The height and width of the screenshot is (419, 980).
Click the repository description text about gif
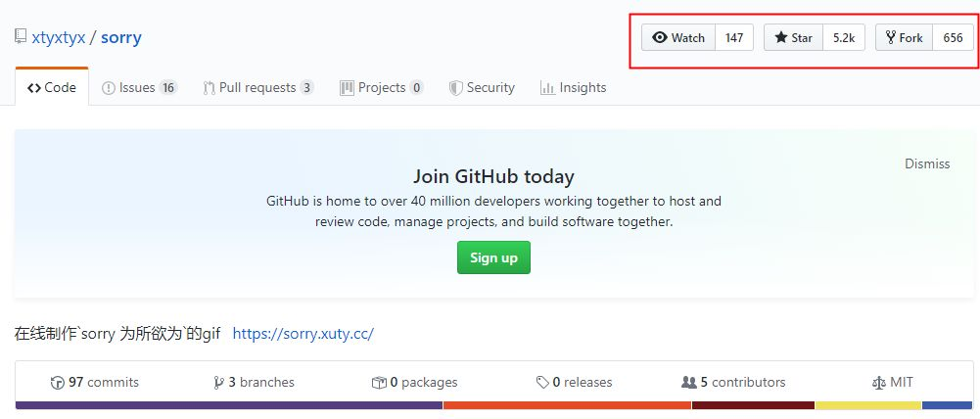click(117, 333)
